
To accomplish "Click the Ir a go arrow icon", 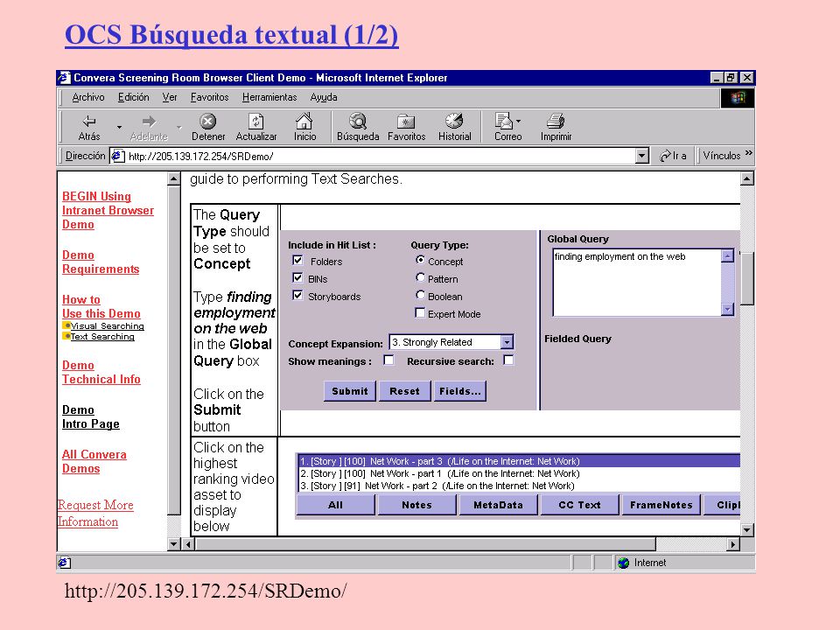I will [x=665, y=156].
